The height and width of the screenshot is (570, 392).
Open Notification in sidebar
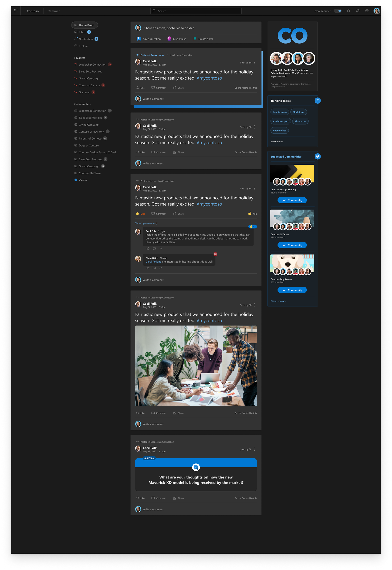tap(86, 39)
